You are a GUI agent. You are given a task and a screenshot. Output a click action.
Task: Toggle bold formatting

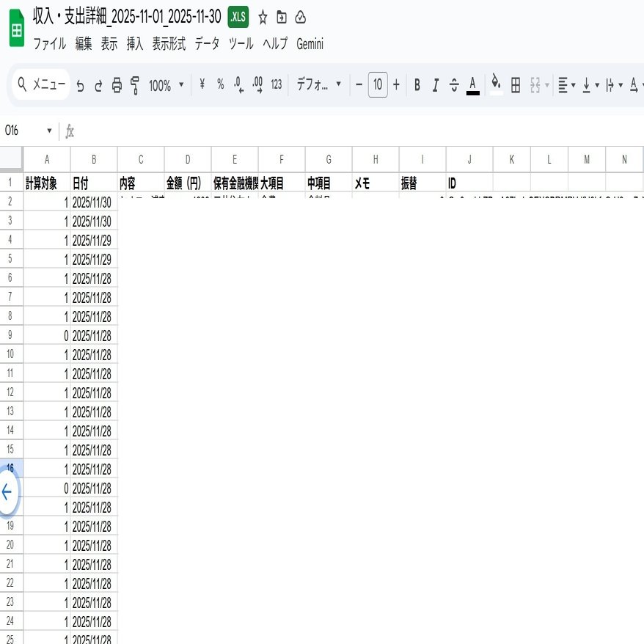tap(416, 84)
